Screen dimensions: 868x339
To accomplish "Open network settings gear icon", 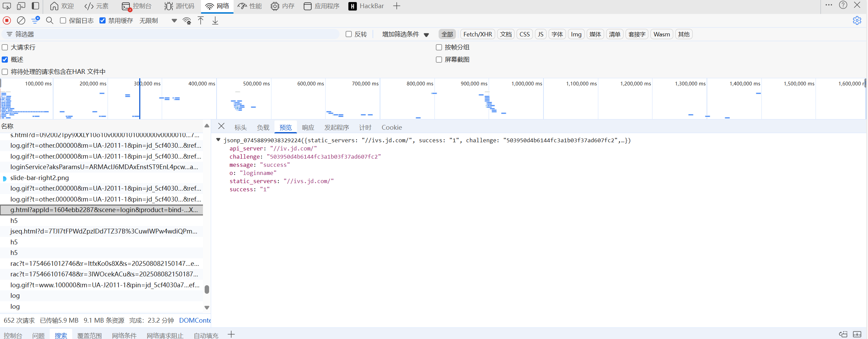I will (857, 20).
